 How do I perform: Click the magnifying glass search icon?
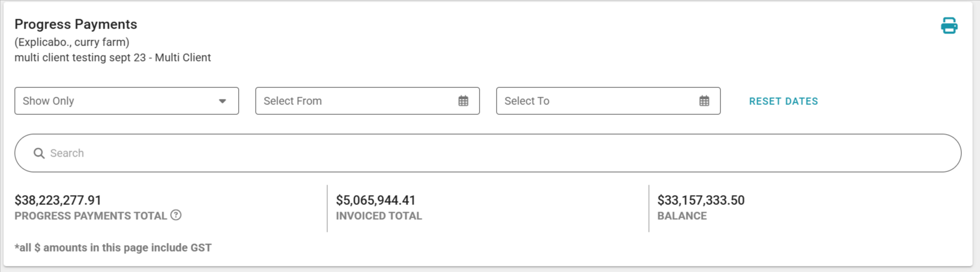click(39, 153)
